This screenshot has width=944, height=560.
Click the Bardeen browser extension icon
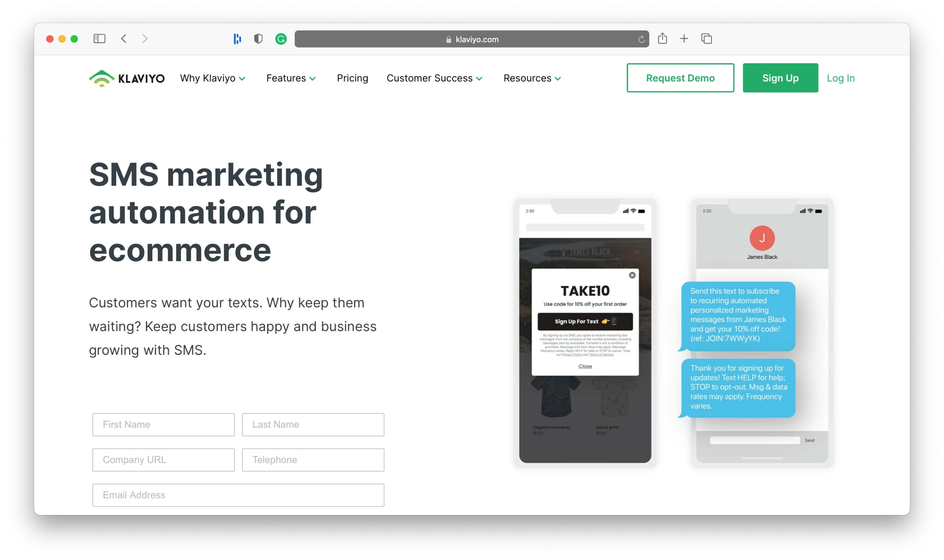coord(237,39)
